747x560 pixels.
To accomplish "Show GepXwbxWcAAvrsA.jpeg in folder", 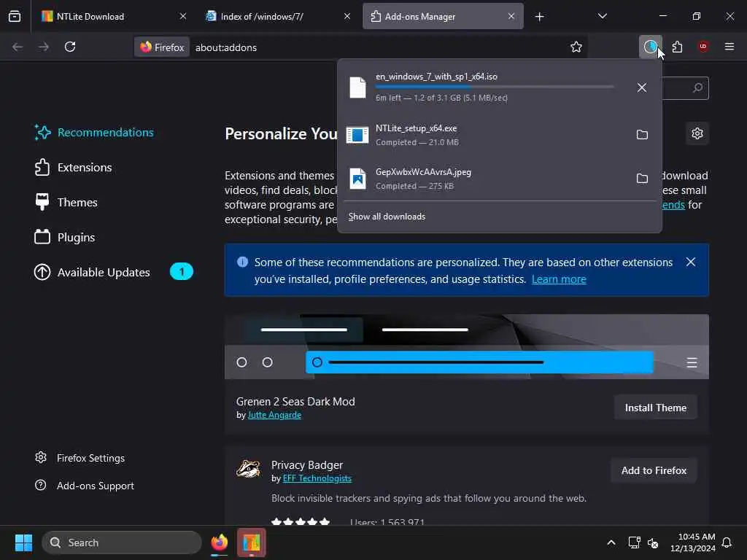I will (x=642, y=179).
